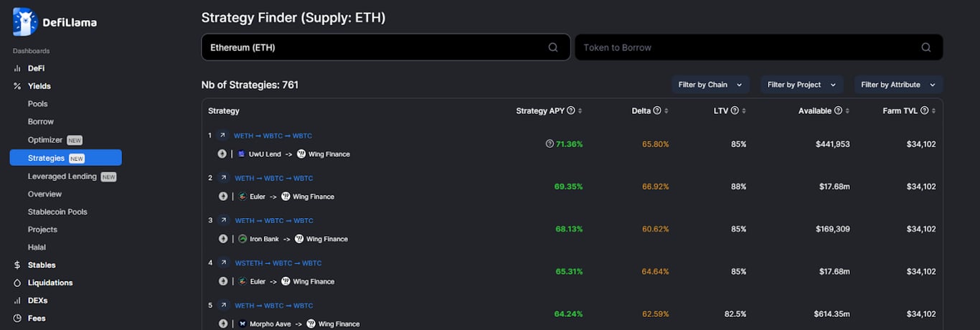Open strategy 2 WETH → WBTC → WBTC link
The image size is (980, 330).
(273, 178)
